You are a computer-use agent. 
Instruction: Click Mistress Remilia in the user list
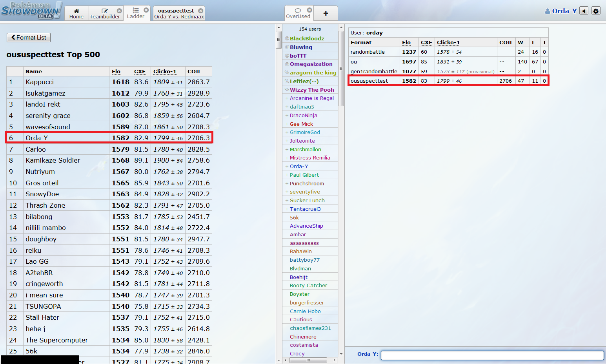point(309,158)
